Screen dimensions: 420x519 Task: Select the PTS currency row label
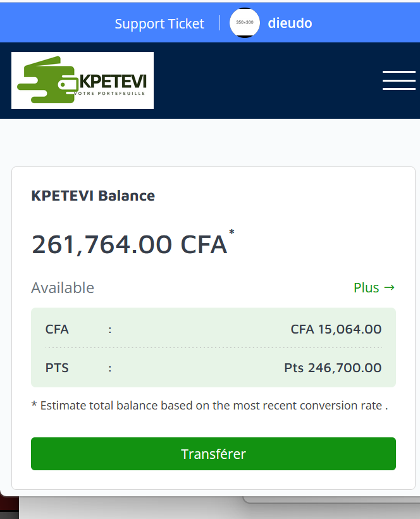pos(57,368)
